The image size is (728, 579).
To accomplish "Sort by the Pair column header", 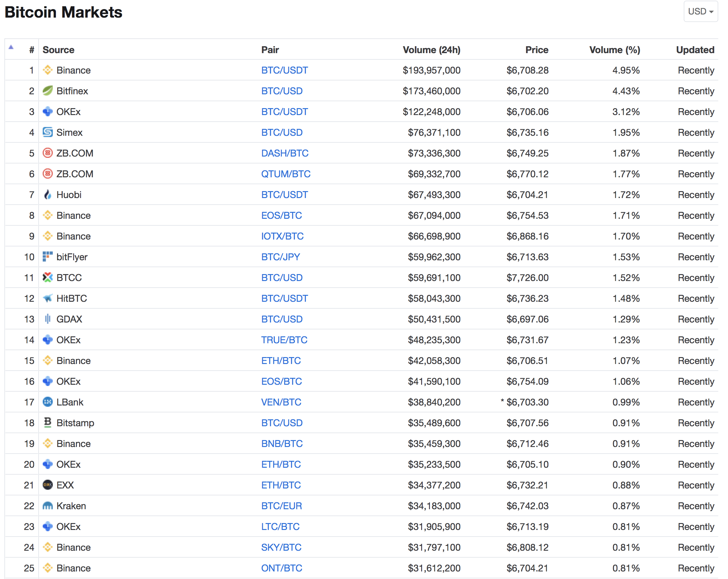I will [x=270, y=50].
